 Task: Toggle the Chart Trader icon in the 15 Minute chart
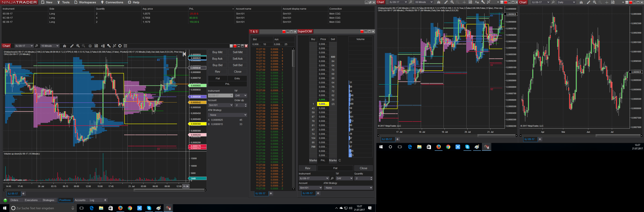point(103,46)
